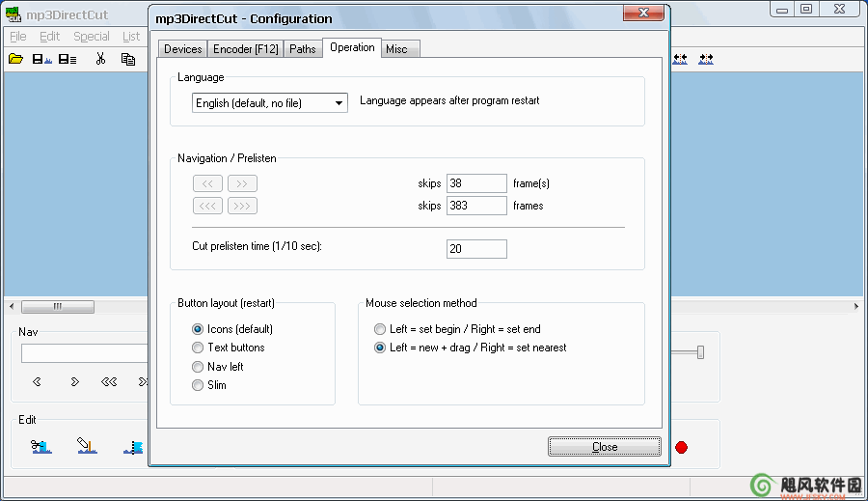Click the horizontal scrollbar thumb
The height and width of the screenshot is (501, 868).
(x=58, y=306)
